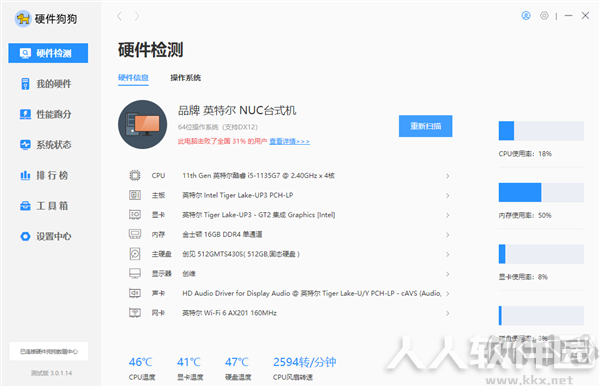Click the 显卡 graphics card icon
Viewport: 600px width, 387px height.
[x=135, y=215]
